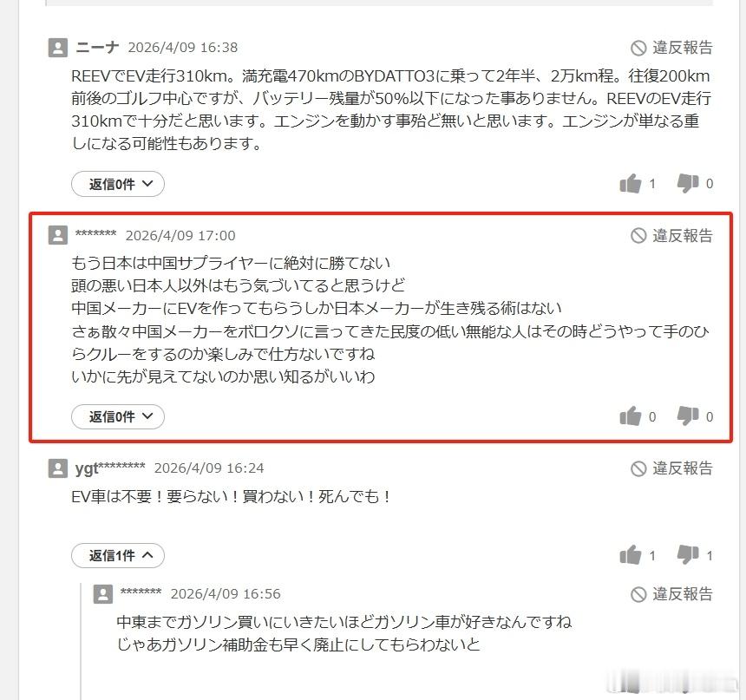Thumbs down ygt's EV車は不要 comment
Screen dimensions: 746x700
click(688, 555)
